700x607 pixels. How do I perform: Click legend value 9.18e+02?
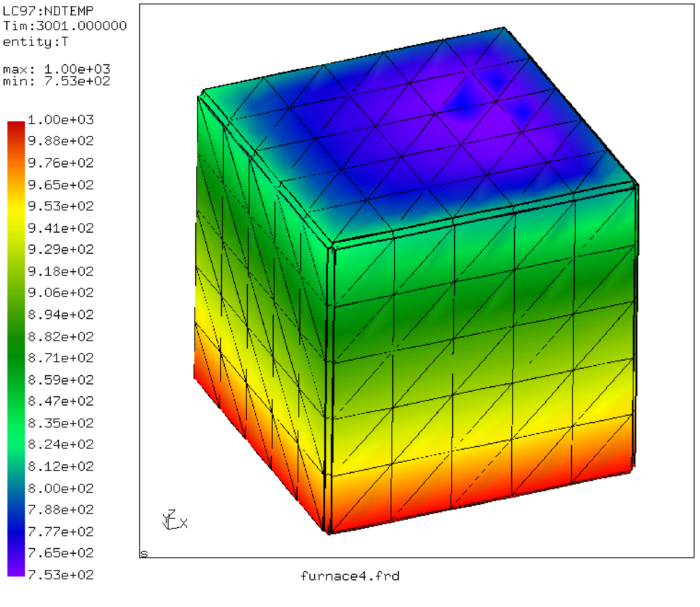(x=61, y=271)
